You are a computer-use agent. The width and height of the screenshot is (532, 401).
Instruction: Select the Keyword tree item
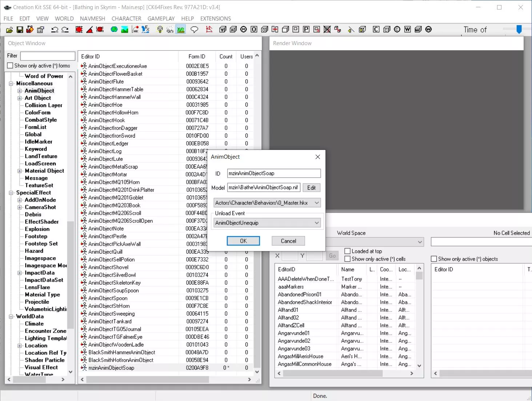click(36, 149)
